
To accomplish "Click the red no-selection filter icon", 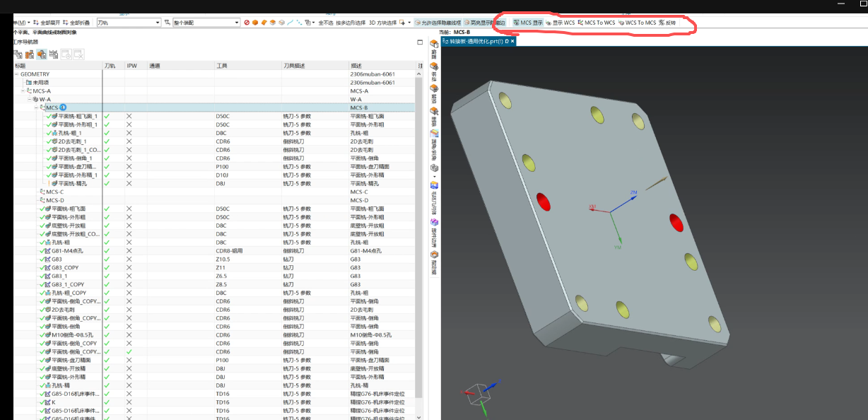I will (x=247, y=23).
